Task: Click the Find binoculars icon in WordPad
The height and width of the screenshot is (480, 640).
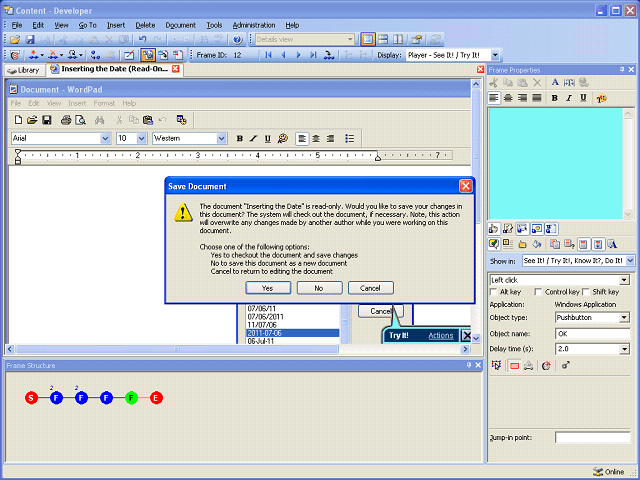Action: click(100, 120)
